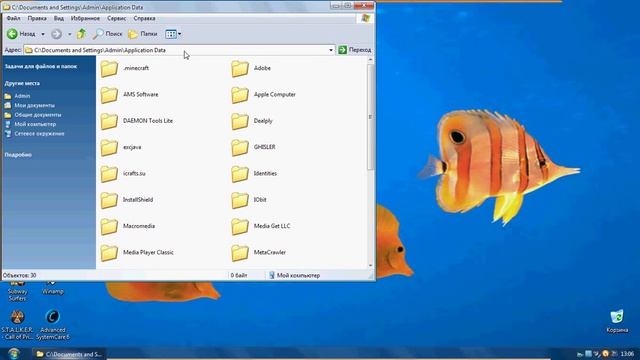Select the excjava folder icon

(109, 147)
